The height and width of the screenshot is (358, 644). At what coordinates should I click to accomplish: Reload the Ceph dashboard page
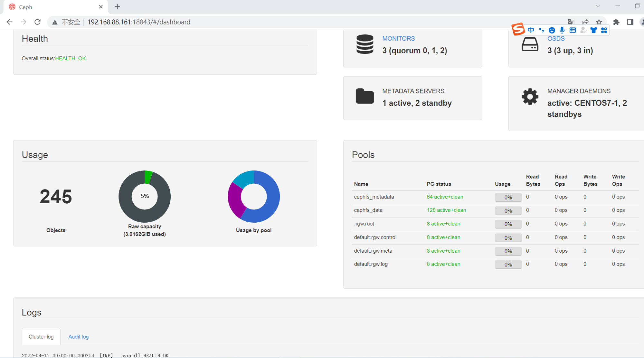(37, 22)
